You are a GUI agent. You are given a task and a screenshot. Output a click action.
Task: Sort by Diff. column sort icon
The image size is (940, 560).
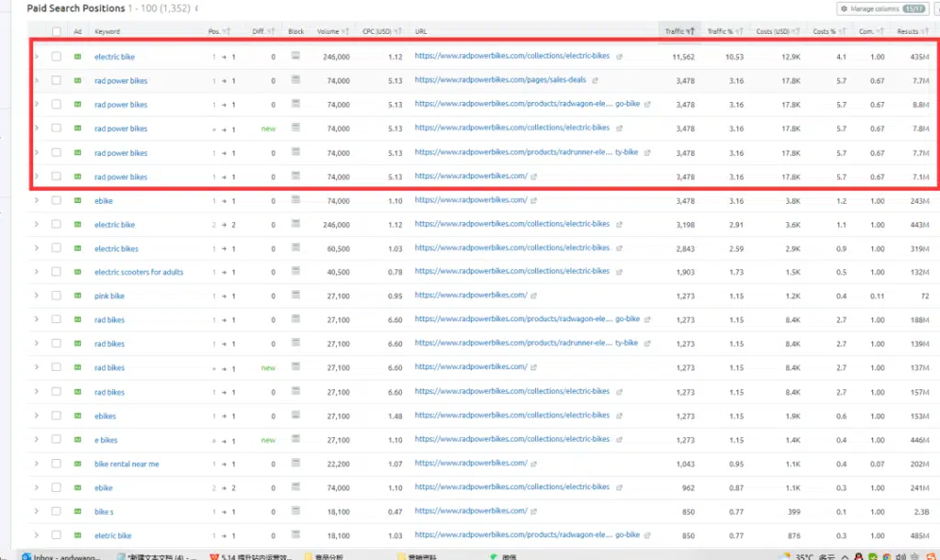coord(271,32)
